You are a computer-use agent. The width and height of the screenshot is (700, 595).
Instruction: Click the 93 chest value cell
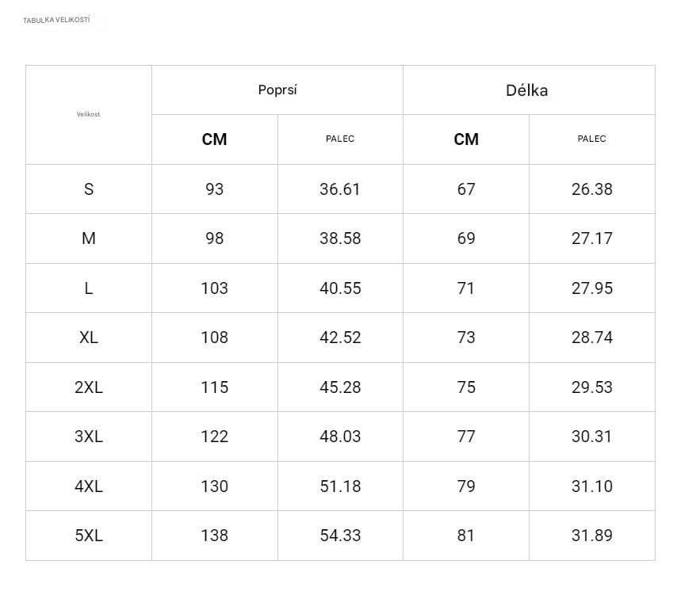pos(214,189)
